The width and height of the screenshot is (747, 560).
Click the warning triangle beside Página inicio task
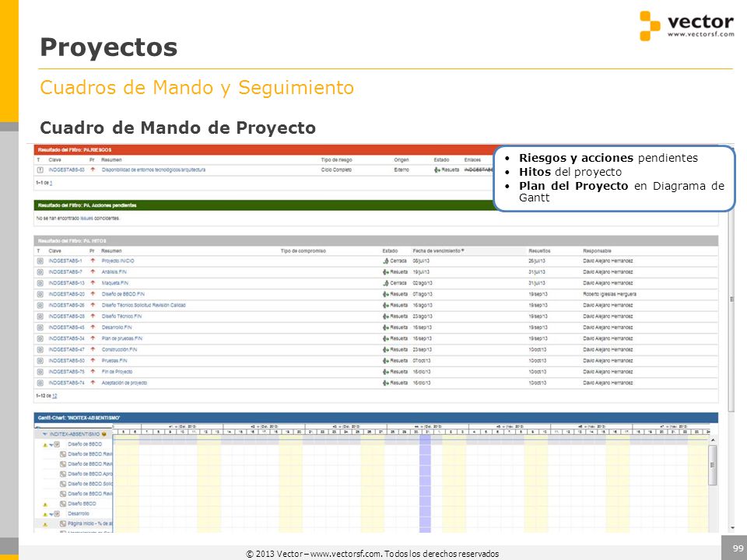pyautogui.click(x=45, y=524)
